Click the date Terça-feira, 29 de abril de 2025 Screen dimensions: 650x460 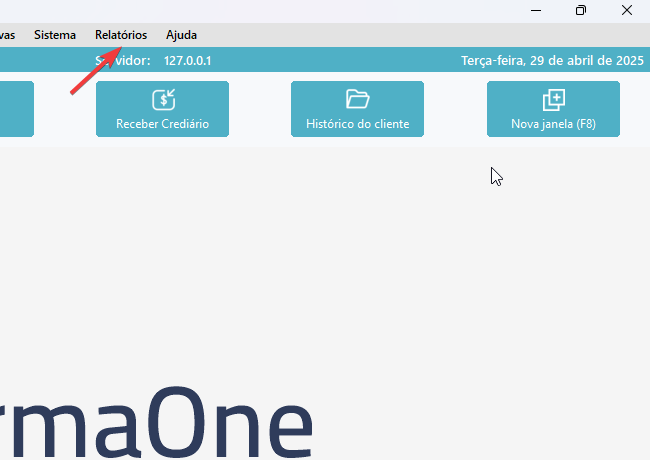552,61
